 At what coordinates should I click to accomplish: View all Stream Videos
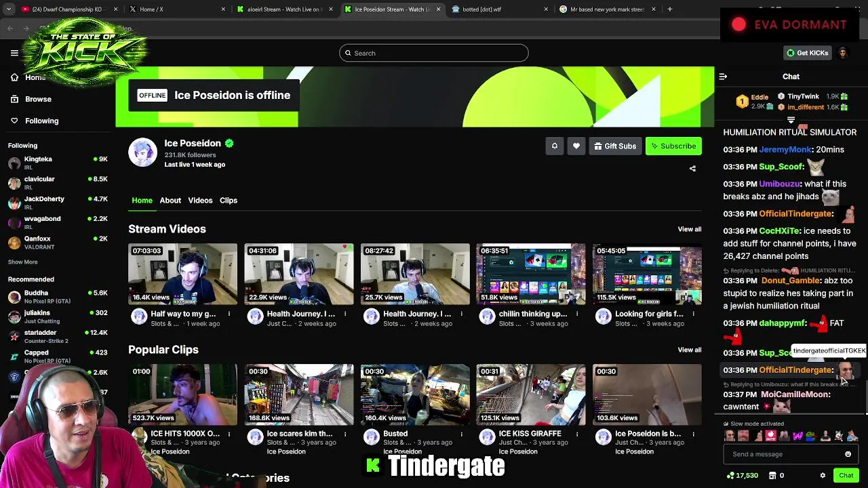pyautogui.click(x=689, y=229)
